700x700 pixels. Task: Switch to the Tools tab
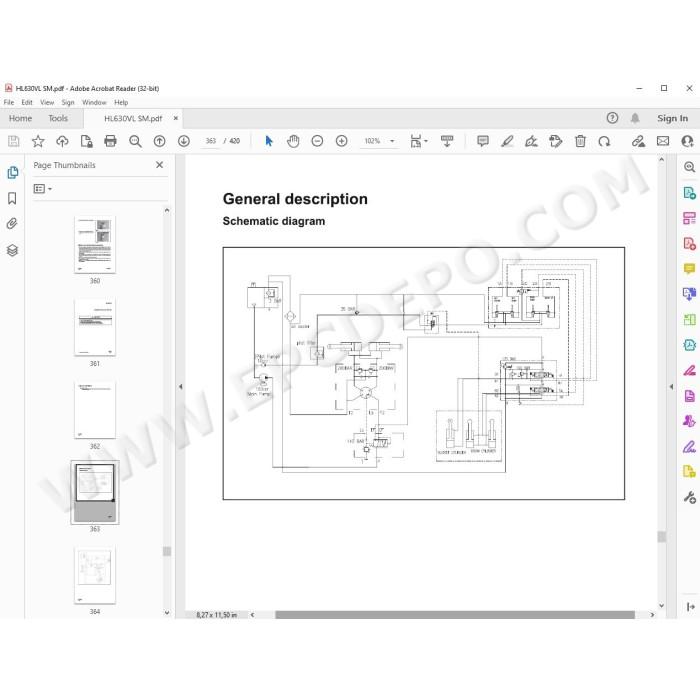pos(58,118)
